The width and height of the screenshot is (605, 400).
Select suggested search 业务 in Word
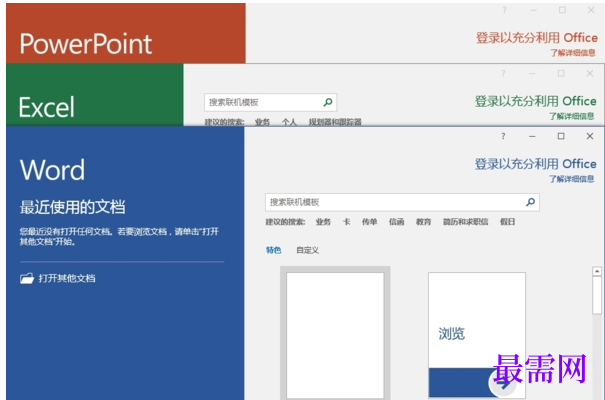point(323,222)
